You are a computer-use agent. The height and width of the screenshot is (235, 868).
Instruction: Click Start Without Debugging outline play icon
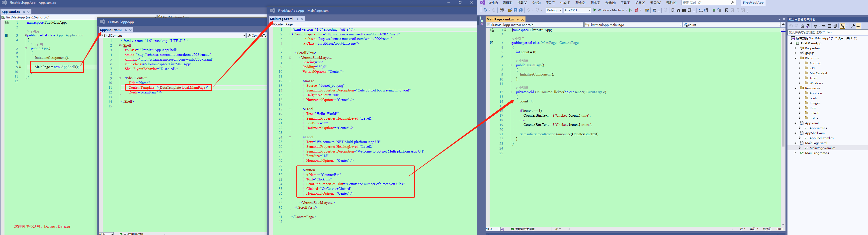[630, 10]
